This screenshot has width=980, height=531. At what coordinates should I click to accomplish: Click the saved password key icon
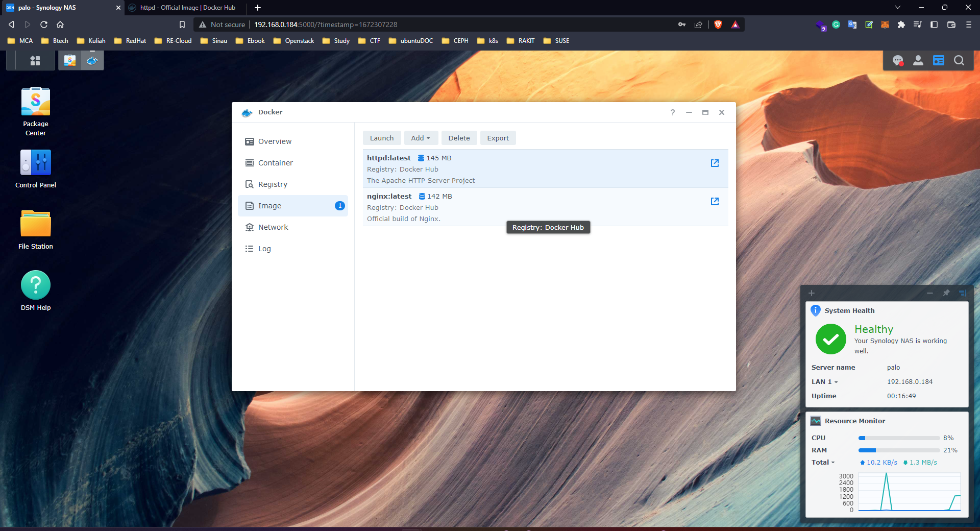click(x=682, y=25)
